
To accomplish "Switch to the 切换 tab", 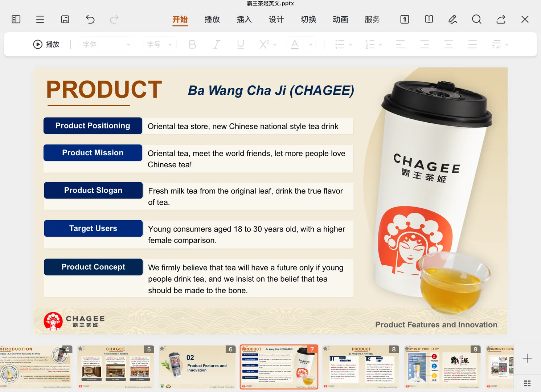I will [308, 20].
